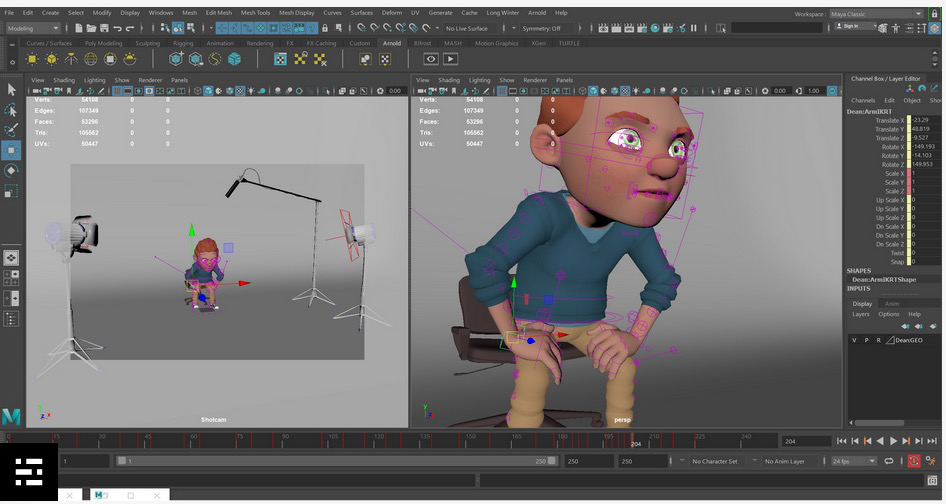The image size is (946, 504).
Task: Click the undo arrow icon
Action: pyautogui.click(x=118, y=28)
